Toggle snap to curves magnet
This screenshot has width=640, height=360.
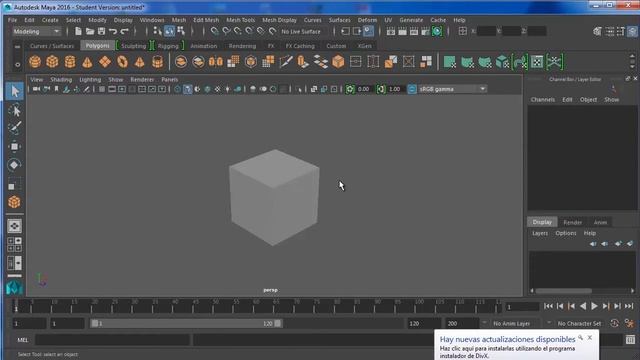(x=226, y=31)
